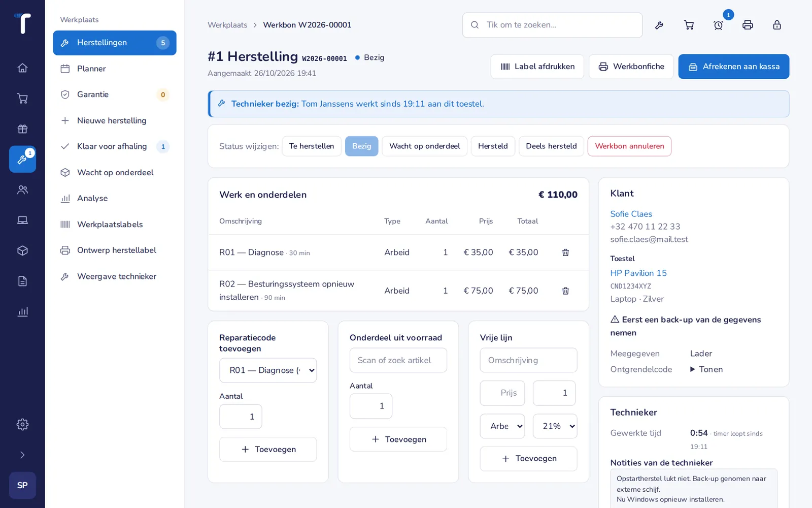Viewport: 812px width, 508px height.
Task: Open HP Pavilion 15 device link
Action: pos(638,273)
